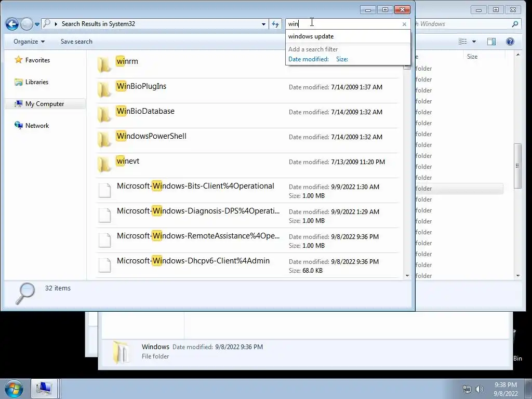Click the background window scroll down arrow
The width and height of the screenshot is (532, 399).
tap(518, 276)
